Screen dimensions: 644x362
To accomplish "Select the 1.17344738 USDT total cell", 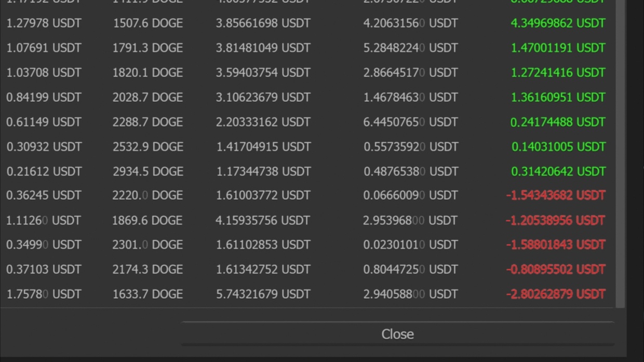I will pyautogui.click(x=263, y=171).
